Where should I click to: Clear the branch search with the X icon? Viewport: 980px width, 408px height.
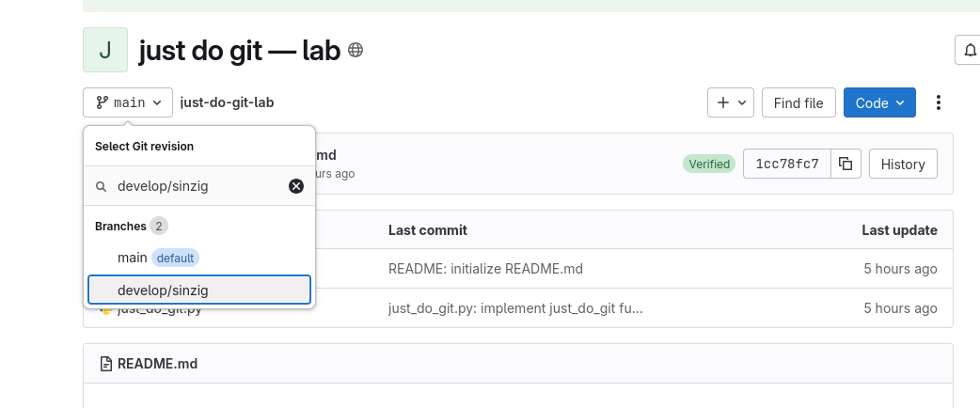(295, 186)
